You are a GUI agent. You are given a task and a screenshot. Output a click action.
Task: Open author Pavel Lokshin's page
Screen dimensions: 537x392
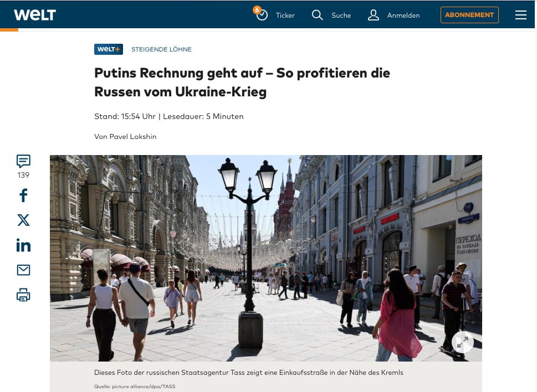point(132,137)
